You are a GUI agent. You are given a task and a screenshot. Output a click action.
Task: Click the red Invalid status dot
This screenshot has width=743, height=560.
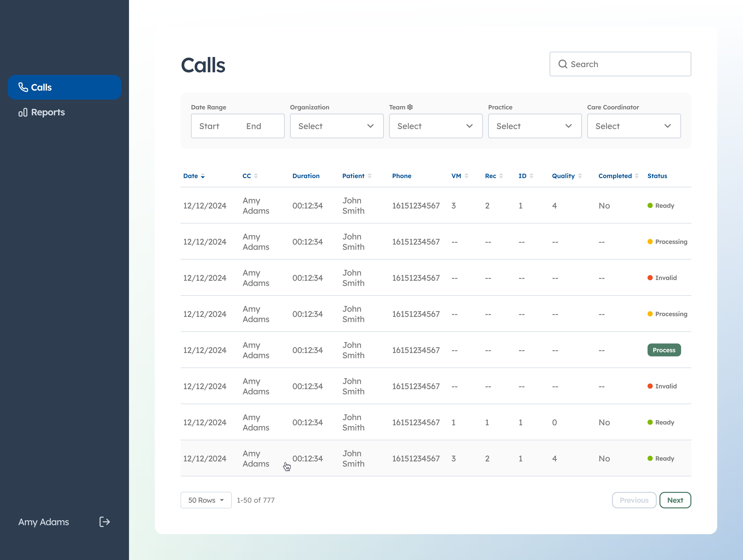(x=650, y=278)
